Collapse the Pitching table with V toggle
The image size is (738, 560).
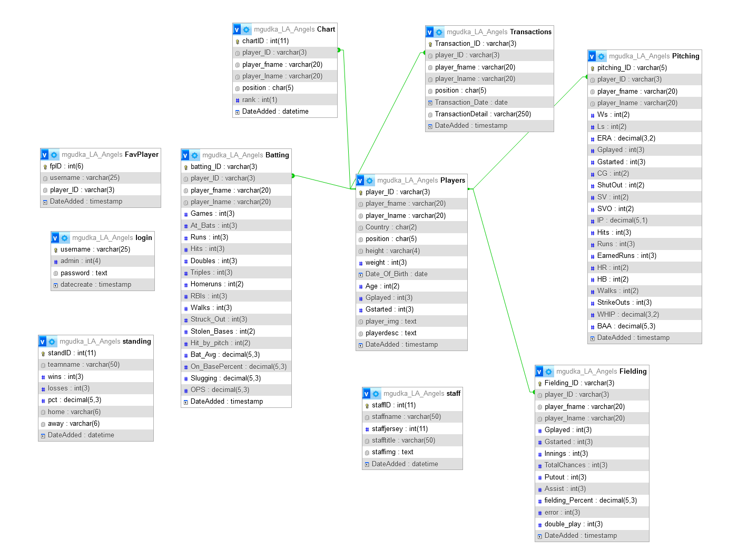click(592, 56)
